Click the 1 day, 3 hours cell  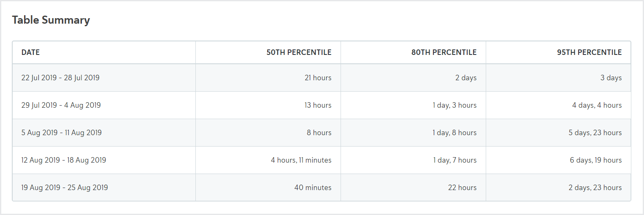coord(455,105)
